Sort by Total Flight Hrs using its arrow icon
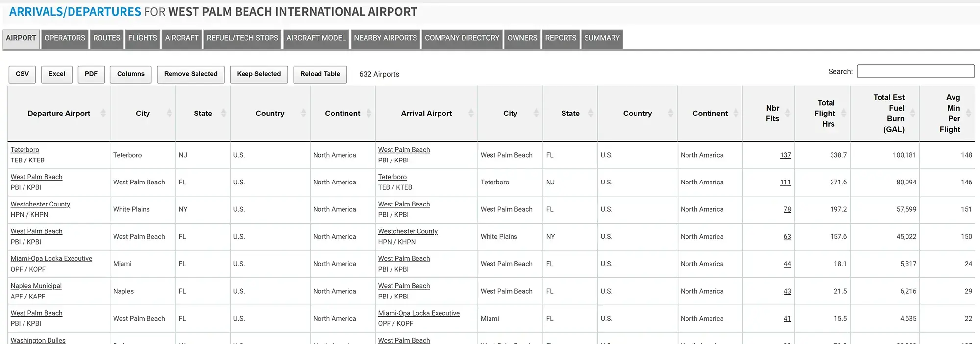Screen dimensions: 980x344 coord(844,114)
